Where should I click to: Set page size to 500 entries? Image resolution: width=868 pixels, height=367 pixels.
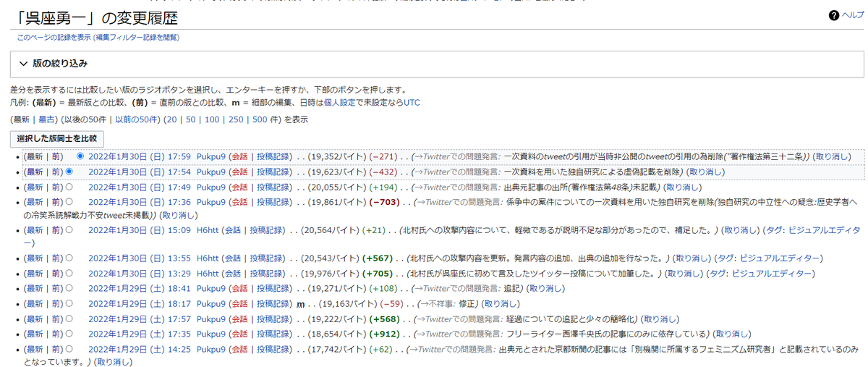click(260, 119)
